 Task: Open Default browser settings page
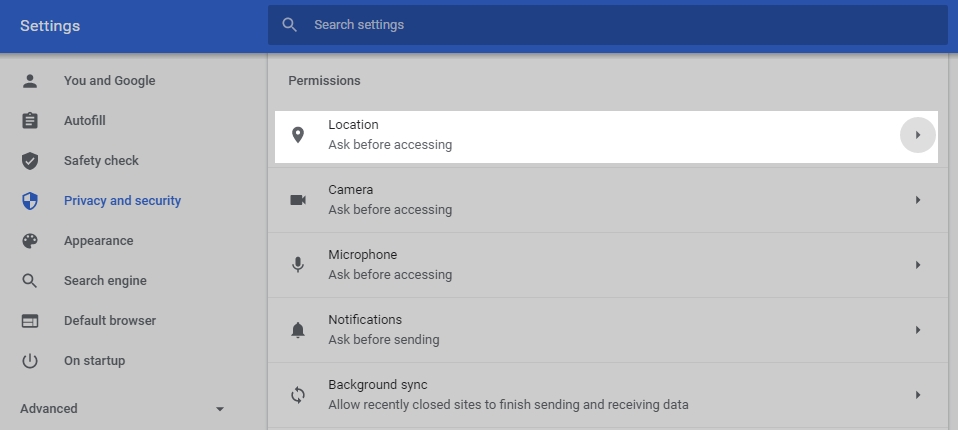click(x=110, y=321)
